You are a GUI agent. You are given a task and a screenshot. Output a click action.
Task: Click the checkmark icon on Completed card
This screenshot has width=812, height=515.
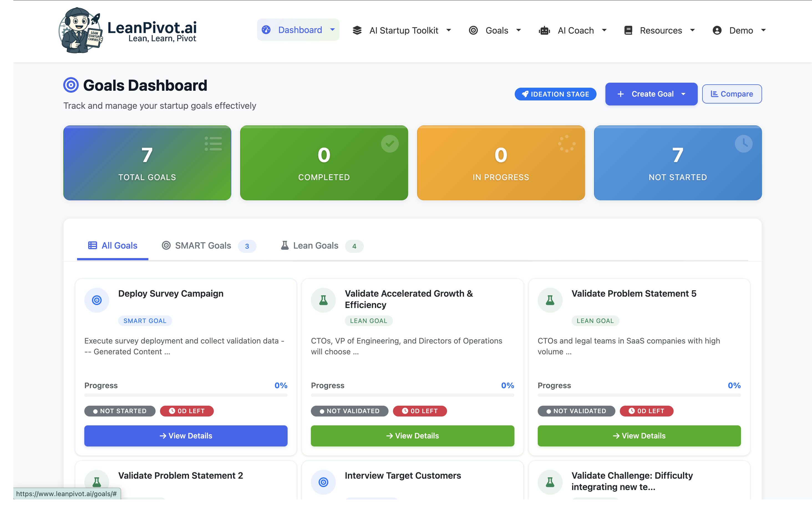pyautogui.click(x=389, y=144)
